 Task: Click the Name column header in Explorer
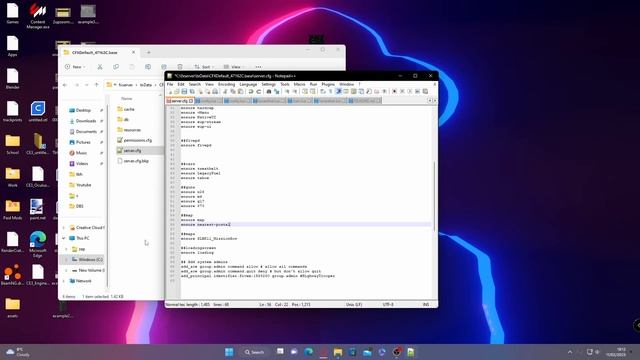pos(127,98)
